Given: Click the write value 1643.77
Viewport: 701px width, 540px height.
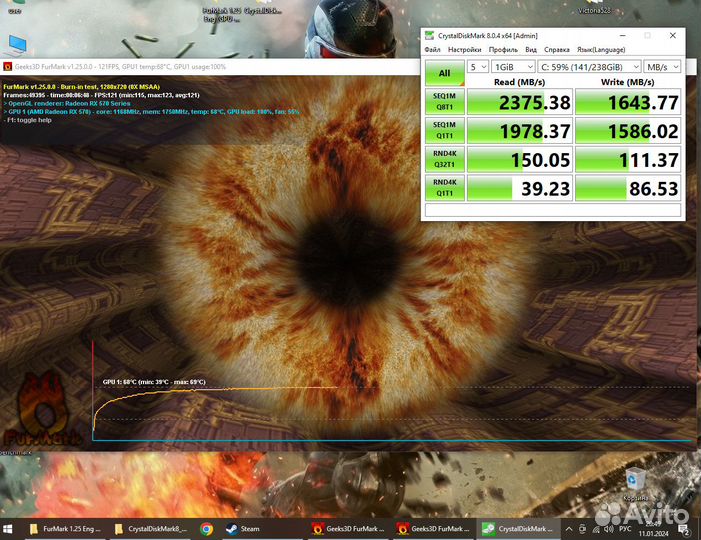Looking at the screenshot, I should [x=628, y=102].
